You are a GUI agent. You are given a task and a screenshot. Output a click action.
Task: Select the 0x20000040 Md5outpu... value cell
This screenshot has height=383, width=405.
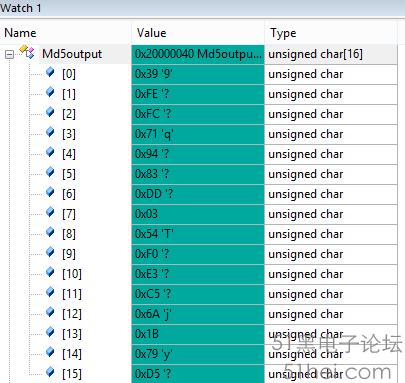198,54
